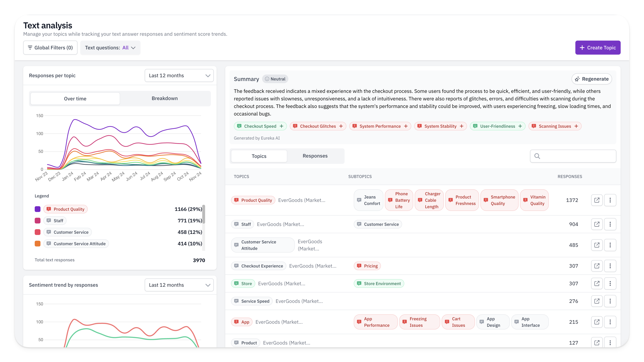Switch chart to Over time view
Image resolution: width=644 pixels, height=362 pixels.
tap(75, 98)
